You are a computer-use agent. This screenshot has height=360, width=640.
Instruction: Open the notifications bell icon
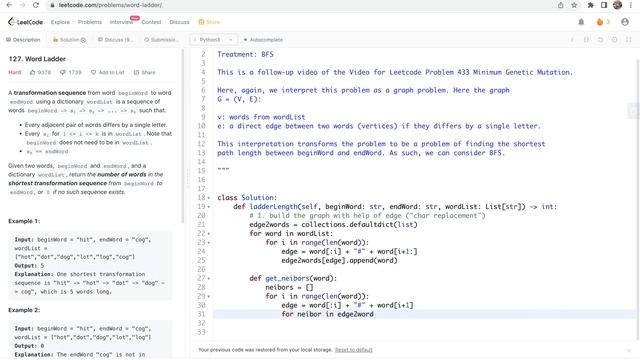[581, 22]
